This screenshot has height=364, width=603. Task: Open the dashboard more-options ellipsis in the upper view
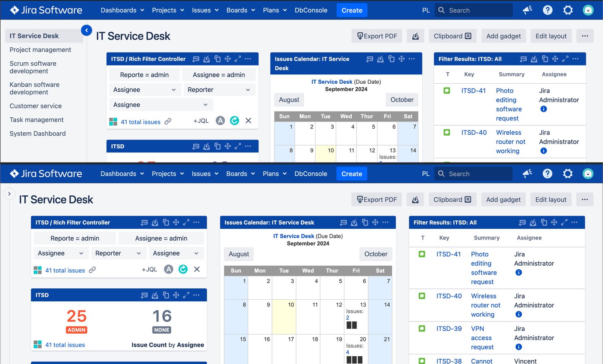click(x=585, y=36)
